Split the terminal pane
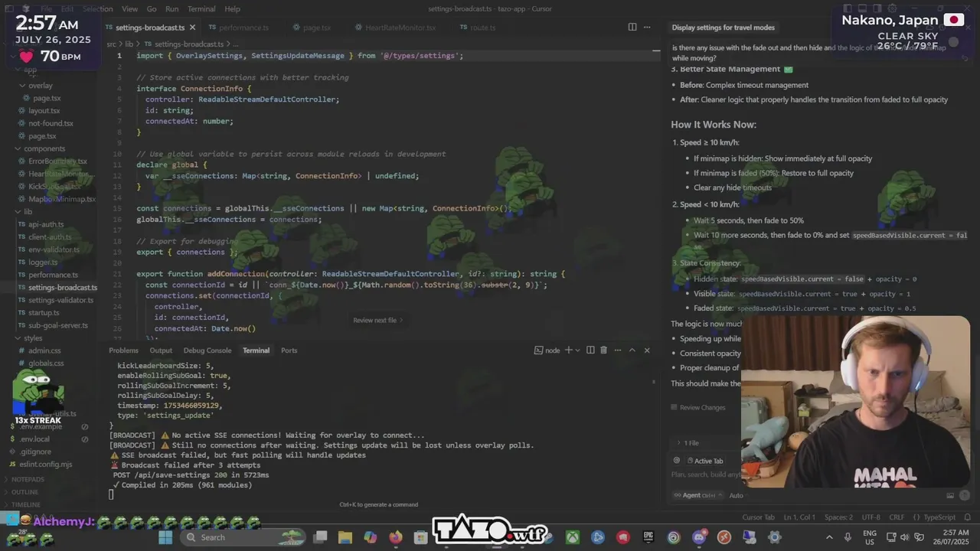The width and height of the screenshot is (980, 551). [x=590, y=350]
